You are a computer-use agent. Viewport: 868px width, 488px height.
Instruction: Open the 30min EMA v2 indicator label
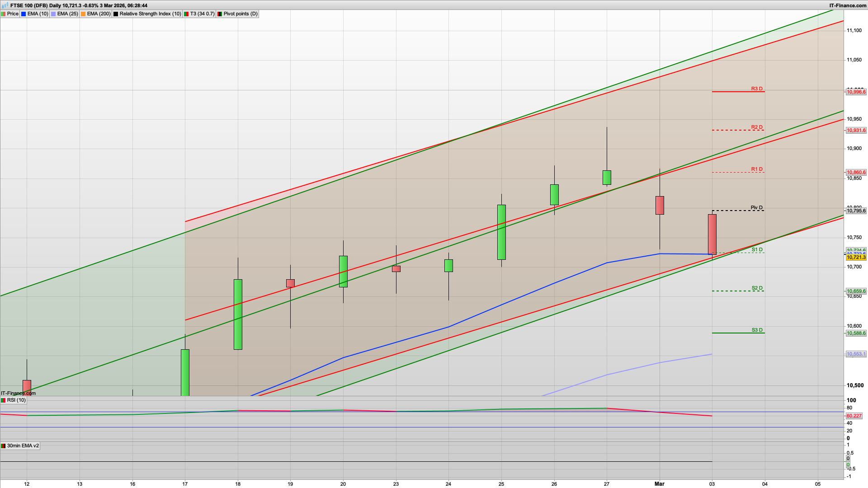tap(23, 446)
